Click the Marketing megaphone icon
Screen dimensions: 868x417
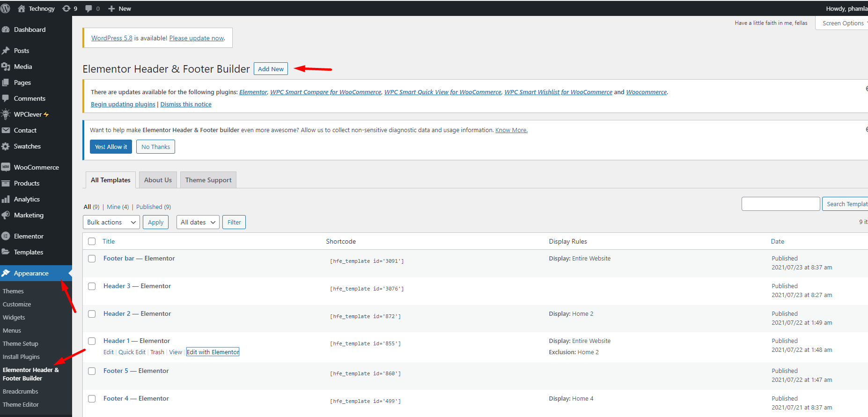(x=6, y=215)
